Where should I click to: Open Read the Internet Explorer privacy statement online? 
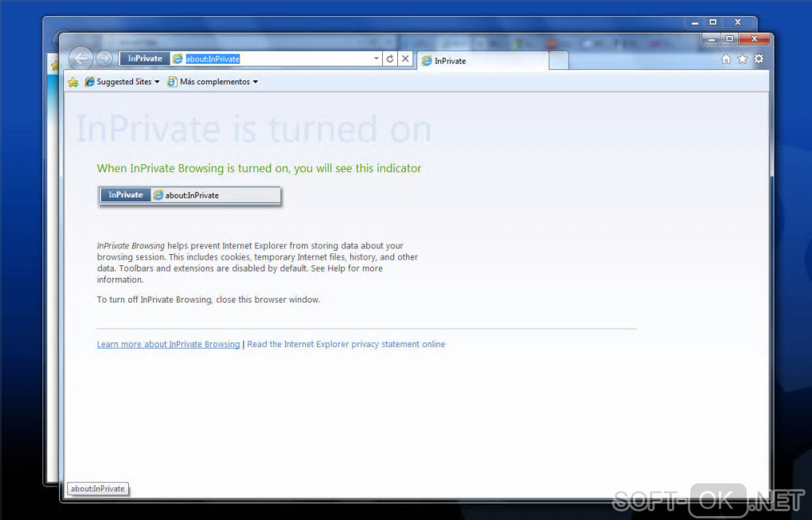pyautogui.click(x=346, y=345)
